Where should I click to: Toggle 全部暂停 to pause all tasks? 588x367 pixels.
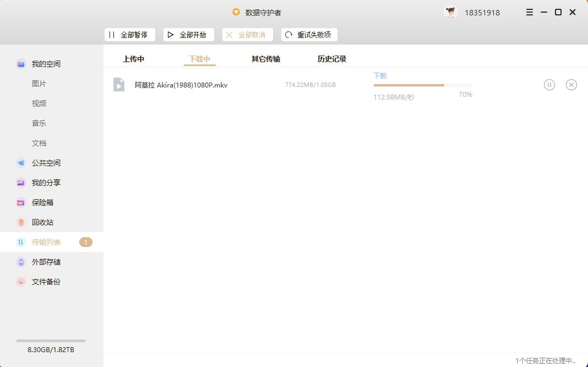(129, 34)
